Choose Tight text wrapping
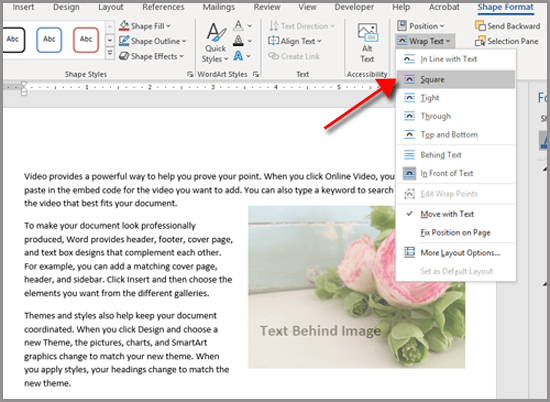The width and height of the screenshot is (550, 402). click(456, 98)
